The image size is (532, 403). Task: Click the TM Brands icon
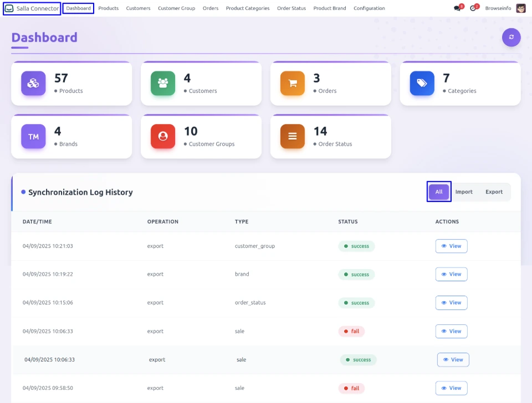[33, 136]
